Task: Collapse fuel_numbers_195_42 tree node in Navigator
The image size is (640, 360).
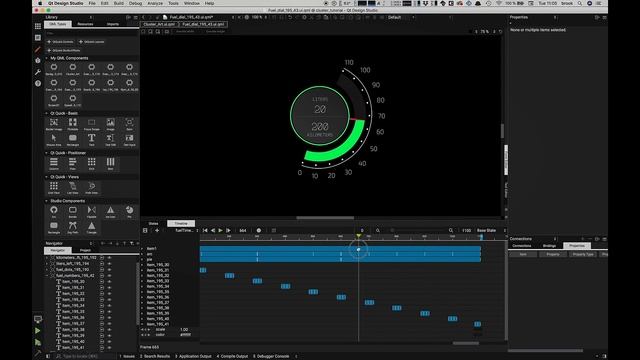Action: [47, 276]
